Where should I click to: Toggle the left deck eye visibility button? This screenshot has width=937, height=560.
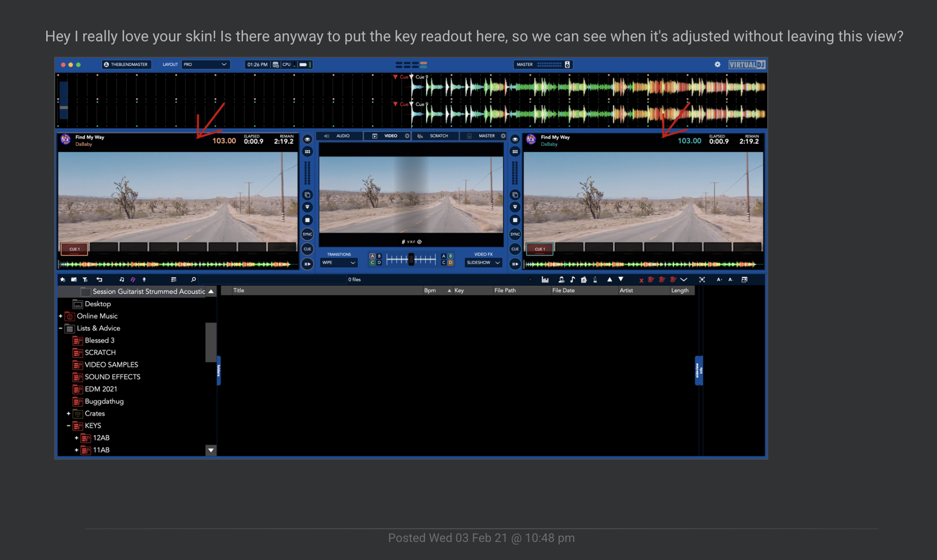point(307,139)
